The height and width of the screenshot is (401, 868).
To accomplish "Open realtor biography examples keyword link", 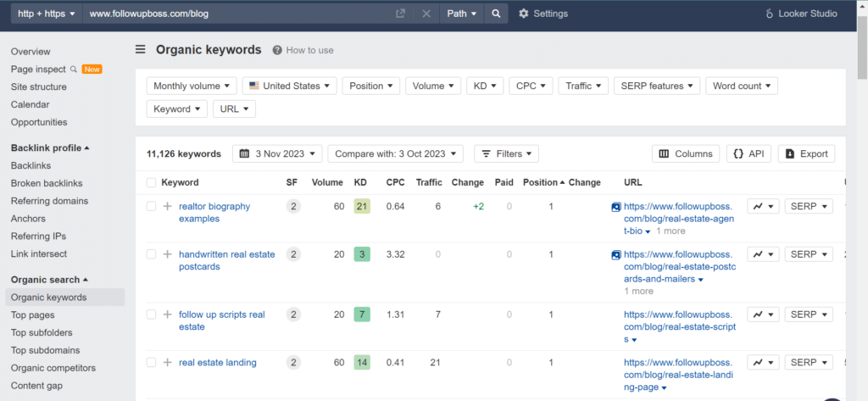I will click(214, 213).
